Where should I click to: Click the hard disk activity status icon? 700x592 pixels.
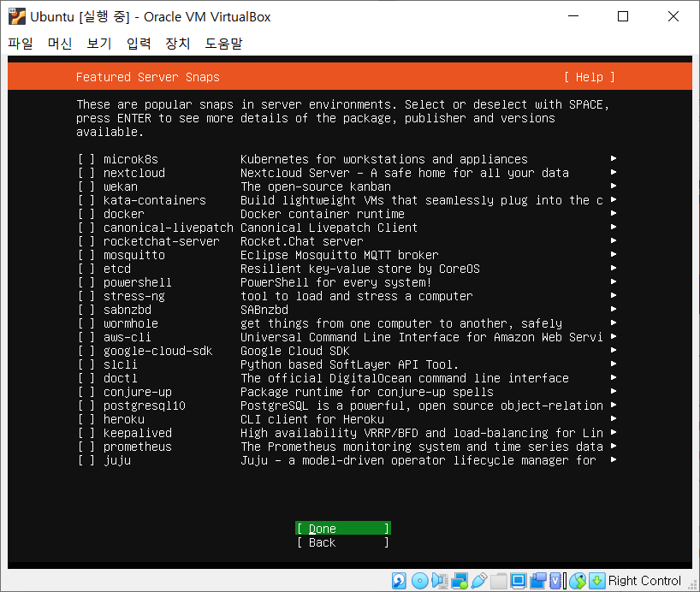pyautogui.click(x=399, y=580)
